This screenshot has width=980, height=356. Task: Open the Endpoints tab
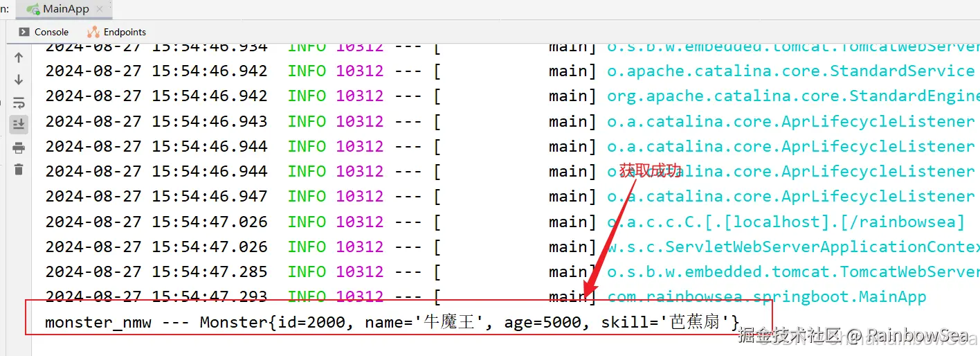[116, 32]
